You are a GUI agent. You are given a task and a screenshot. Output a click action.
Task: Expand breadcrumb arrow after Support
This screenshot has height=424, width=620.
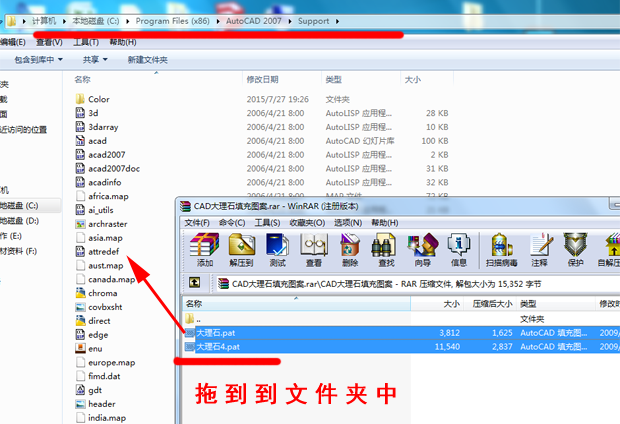coord(337,21)
